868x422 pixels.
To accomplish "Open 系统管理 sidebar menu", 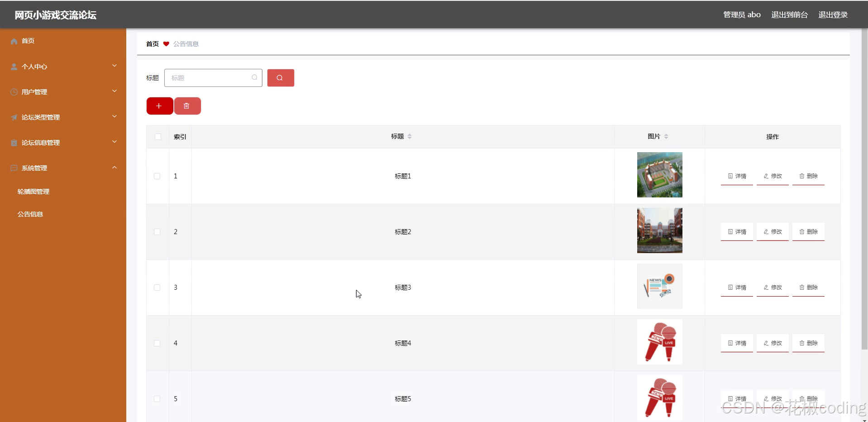I will [x=63, y=168].
